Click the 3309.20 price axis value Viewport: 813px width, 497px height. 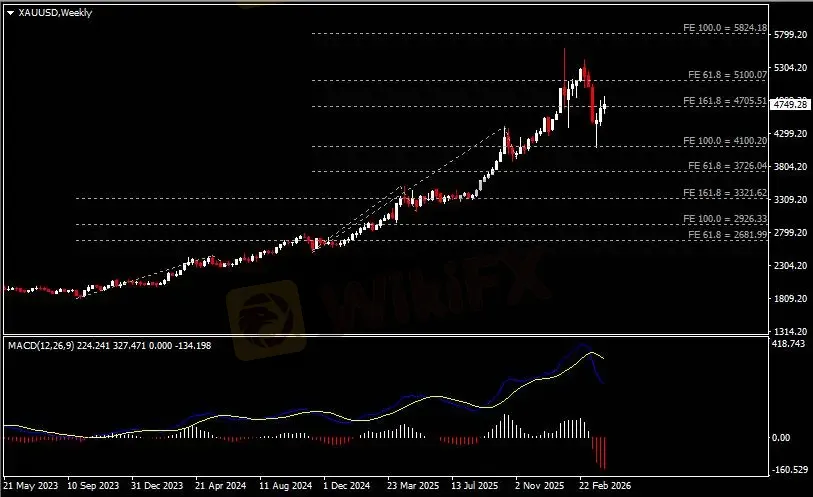(x=790, y=200)
